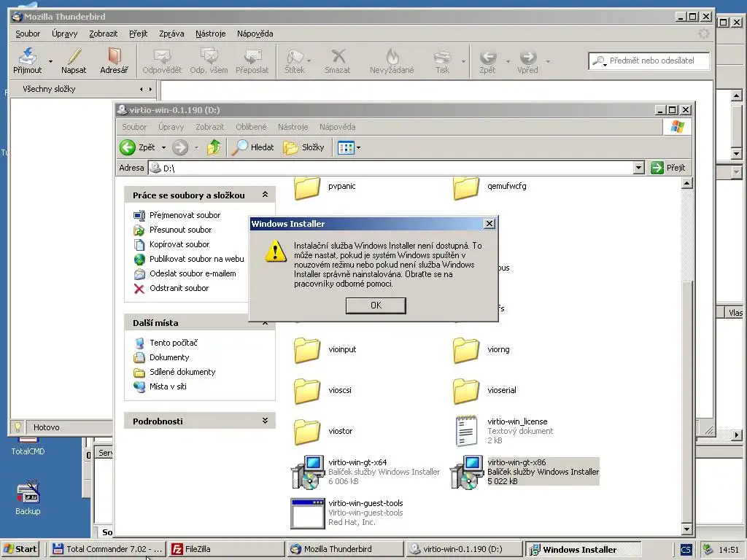Open Místa v síti link

click(x=168, y=386)
